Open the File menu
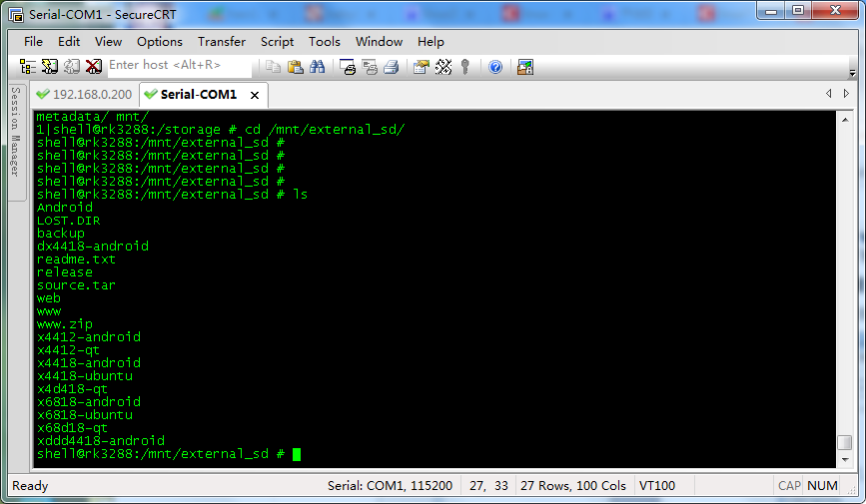 pos(33,41)
